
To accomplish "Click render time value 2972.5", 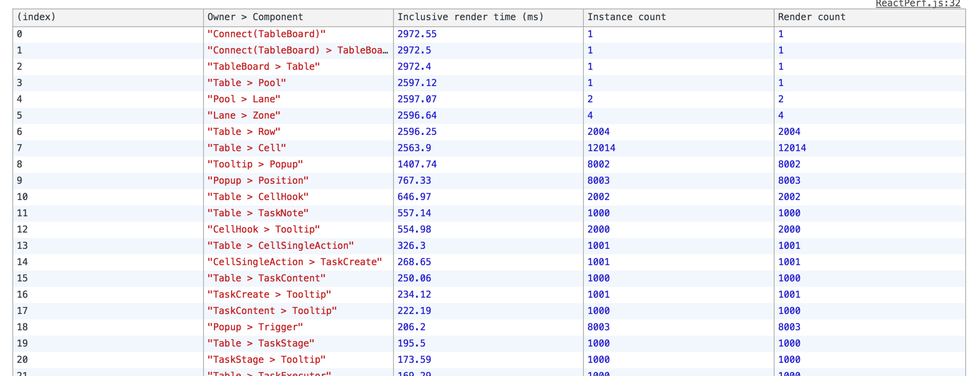I will (x=414, y=51).
